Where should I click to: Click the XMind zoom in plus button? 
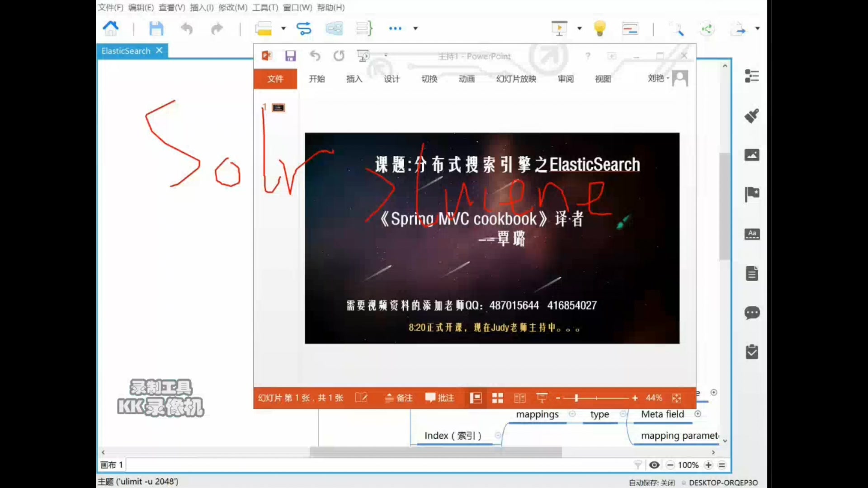708,465
